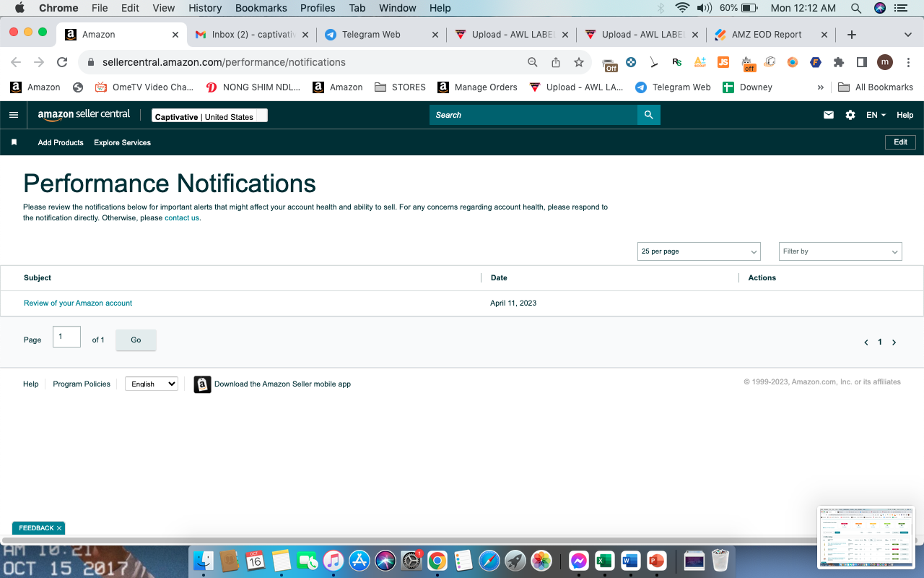Screen dimensions: 924x578
Task: Open the Chrome History menu
Action: point(205,8)
